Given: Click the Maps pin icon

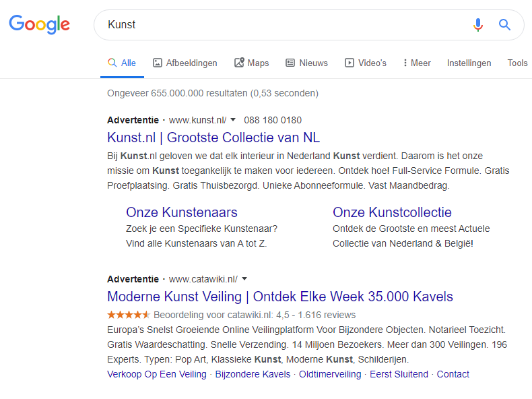Looking at the screenshot, I should 239,63.
